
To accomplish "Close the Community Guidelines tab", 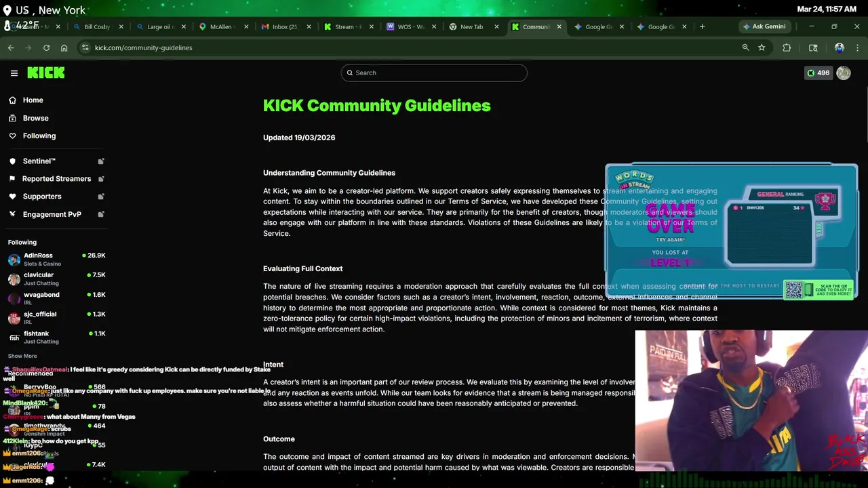I will click(559, 26).
